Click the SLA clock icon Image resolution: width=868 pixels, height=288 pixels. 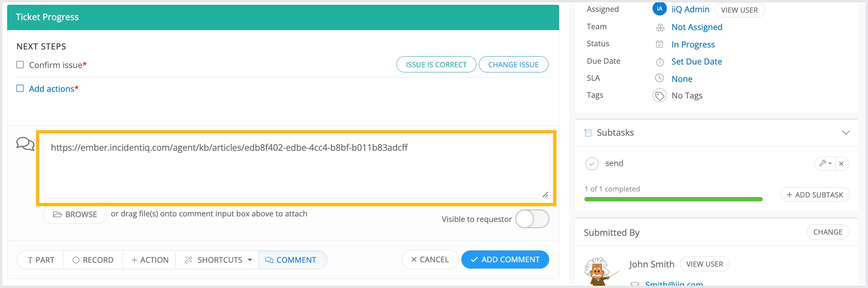pos(659,78)
